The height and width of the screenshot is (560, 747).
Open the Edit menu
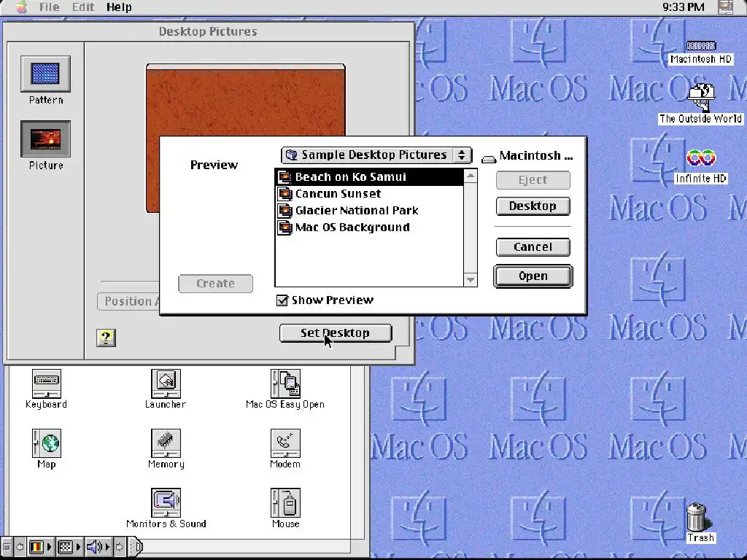pyautogui.click(x=83, y=7)
